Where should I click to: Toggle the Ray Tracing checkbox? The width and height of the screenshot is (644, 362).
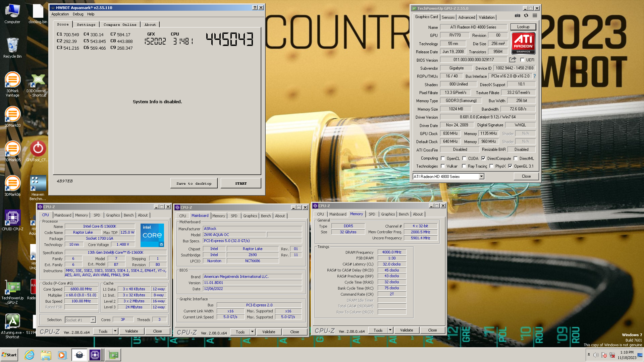464,166
